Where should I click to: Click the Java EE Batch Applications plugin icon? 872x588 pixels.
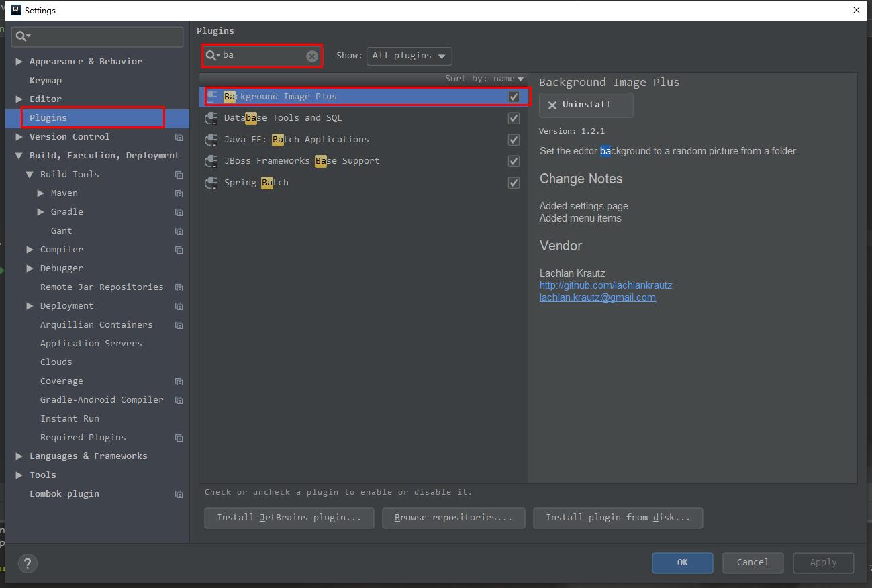point(211,140)
